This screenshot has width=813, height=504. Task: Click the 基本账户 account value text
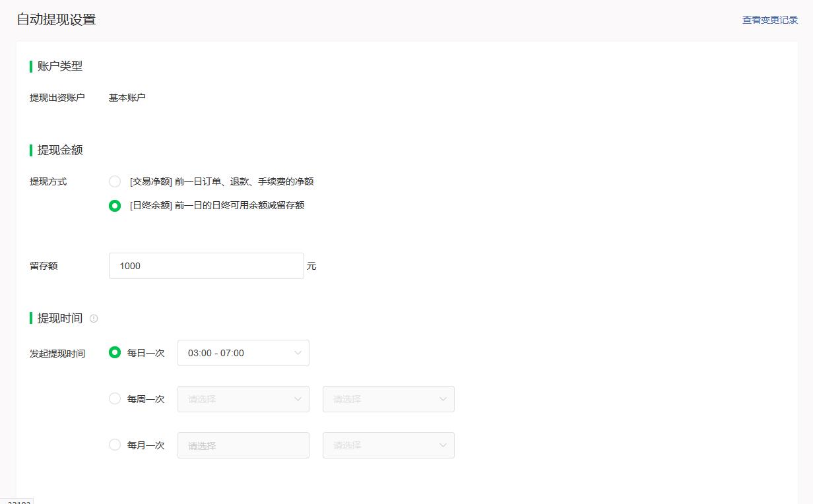click(127, 98)
